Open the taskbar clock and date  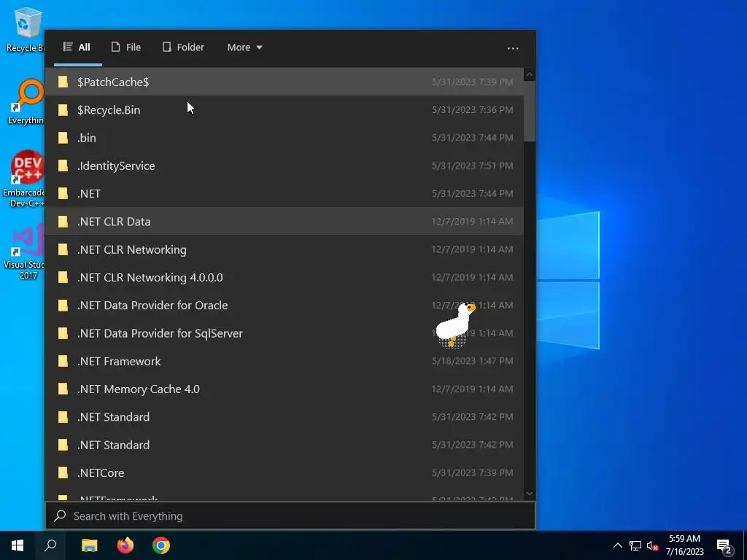click(x=684, y=545)
